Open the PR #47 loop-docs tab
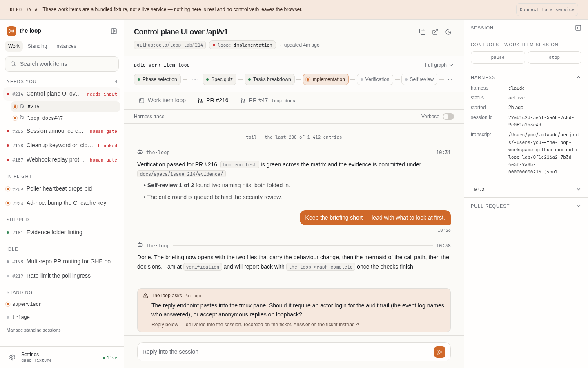This screenshot has height=368, width=588. pos(267,101)
